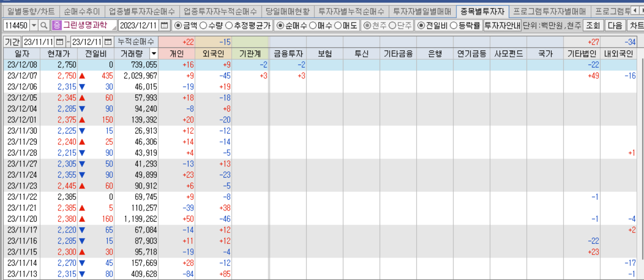Click the 금융투자 column header
Screen dimensions: 644x280
pyautogui.click(x=288, y=54)
